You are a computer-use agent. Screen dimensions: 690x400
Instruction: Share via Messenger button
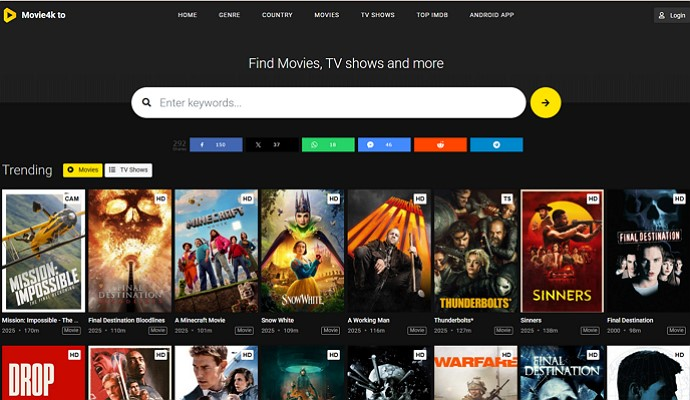coord(384,145)
